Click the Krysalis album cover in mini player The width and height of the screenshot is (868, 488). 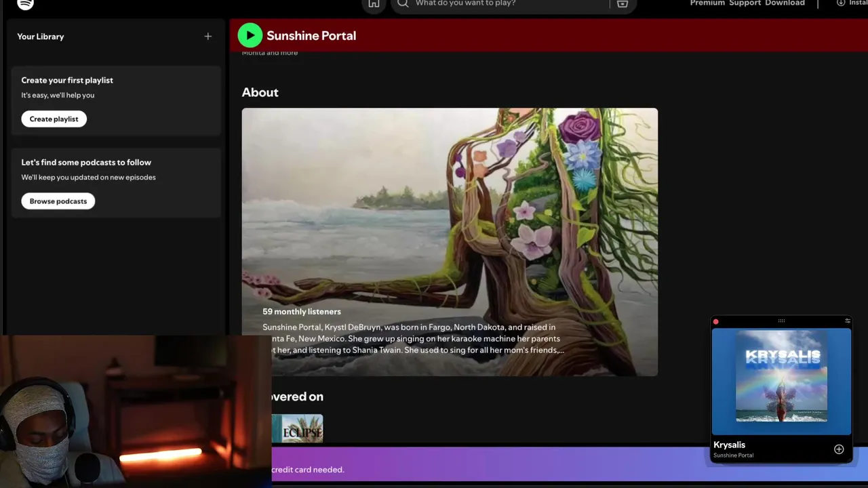pos(781,375)
